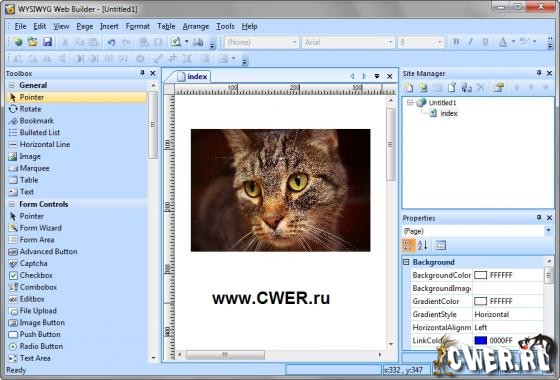Image resolution: width=560 pixels, height=380 pixels.
Task: Click the Alphabetical sort icon in Properties
Action: (422, 245)
